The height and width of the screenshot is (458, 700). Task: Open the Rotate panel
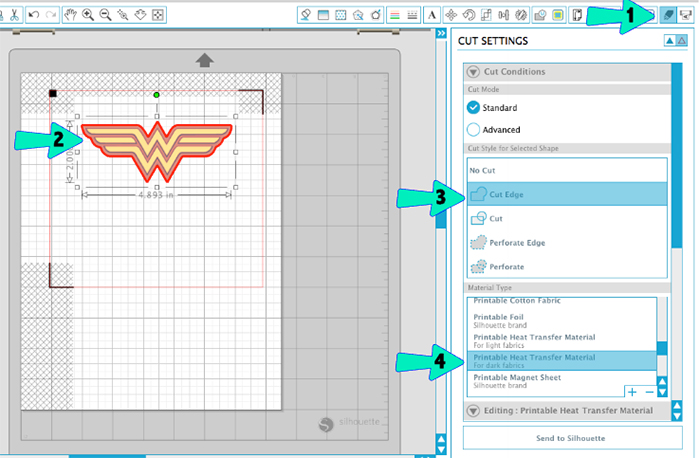pos(468,15)
